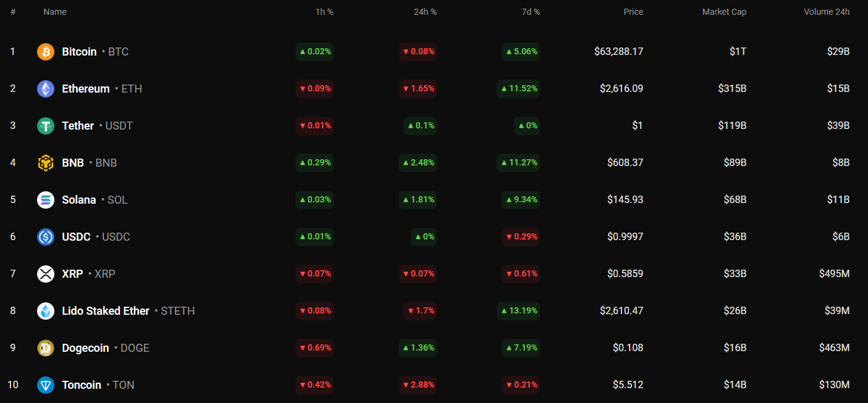Sort by Volume 24h column header
Viewport: 868px width, 403px height.
(x=827, y=12)
